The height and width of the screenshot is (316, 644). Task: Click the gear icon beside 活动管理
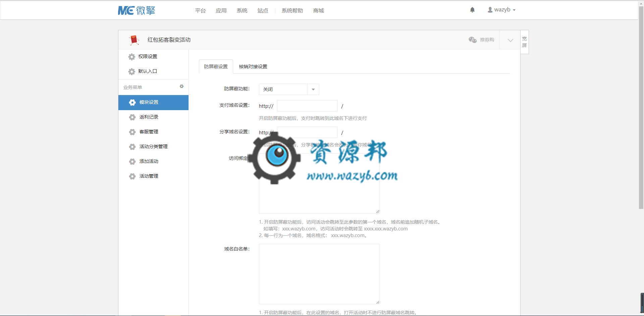[132, 176]
